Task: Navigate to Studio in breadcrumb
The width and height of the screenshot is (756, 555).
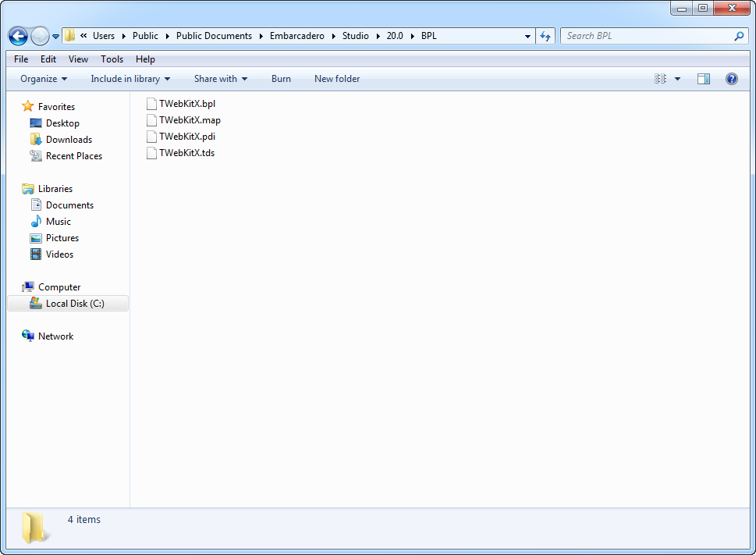Action: click(x=355, y=36)
